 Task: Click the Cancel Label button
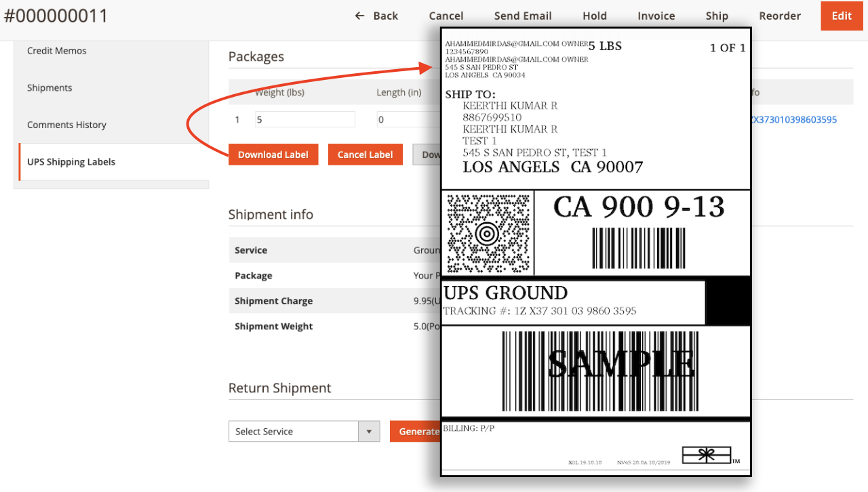click(x=366, y=155)
